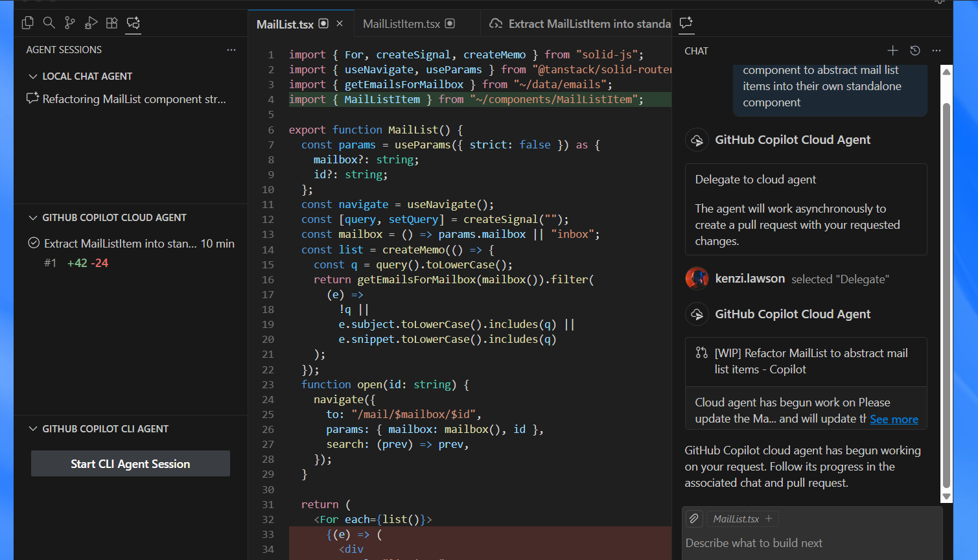Viewport: 978px width, 560px height.
Task: Click second GitHub Copilot Cloud Agent avatar
Action: (697, 314)
